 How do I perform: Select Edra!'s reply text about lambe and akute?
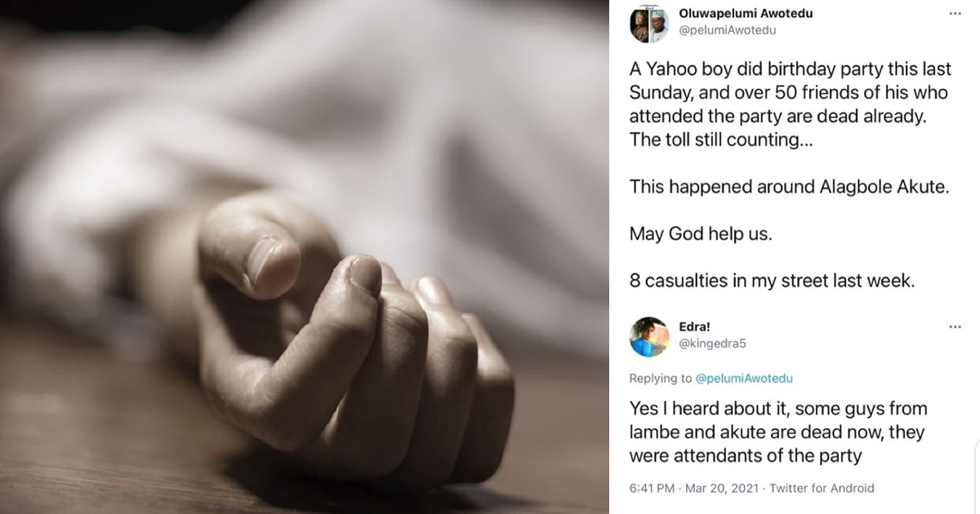click(778, 432)
